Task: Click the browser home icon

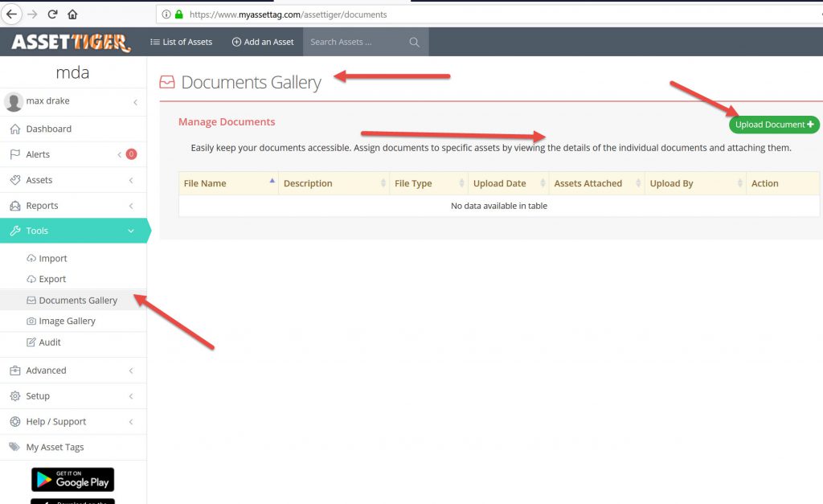Action: (73, 14)
